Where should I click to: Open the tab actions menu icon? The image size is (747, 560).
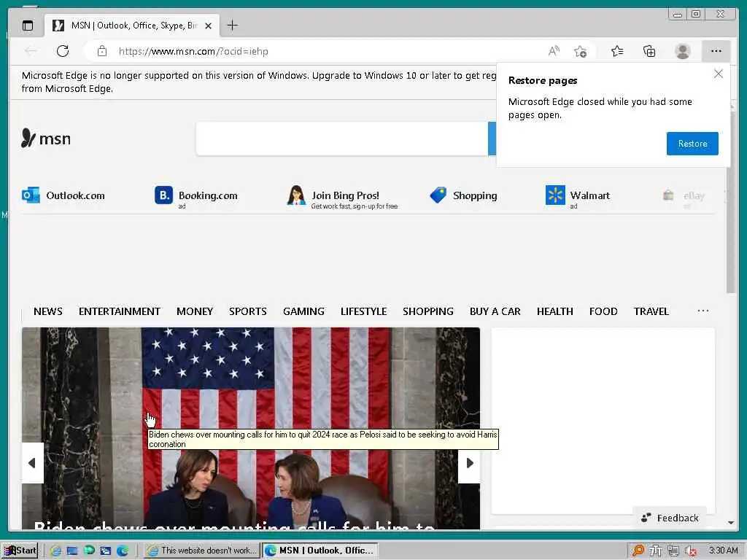pos(28,26)
